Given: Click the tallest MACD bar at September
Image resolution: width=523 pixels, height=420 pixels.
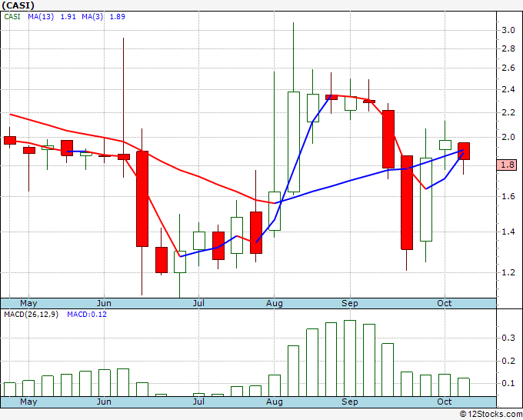Looking at the screenshot, I should 350,358.
